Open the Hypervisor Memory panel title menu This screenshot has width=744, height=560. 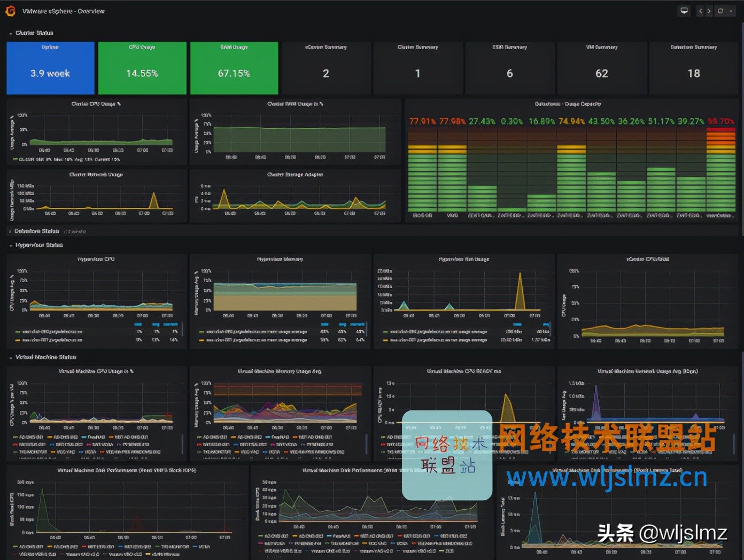[x=280, y=259]
